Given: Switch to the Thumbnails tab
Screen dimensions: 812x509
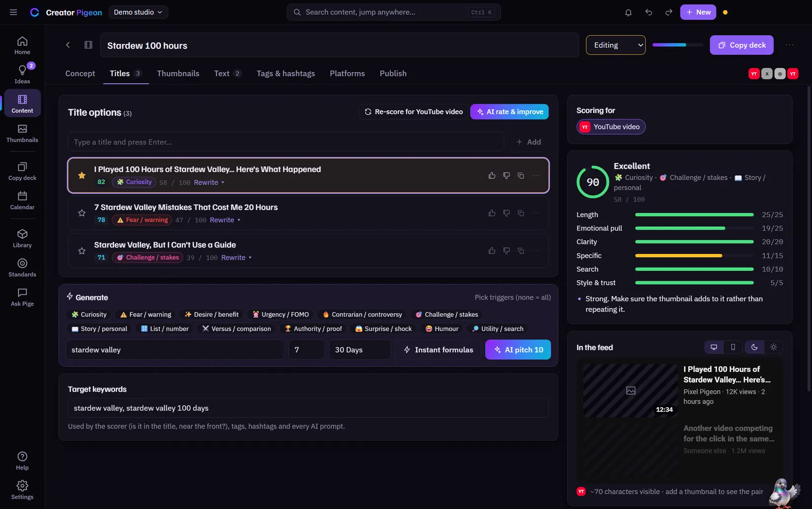Looking at the screenshot, I should 178,74.
